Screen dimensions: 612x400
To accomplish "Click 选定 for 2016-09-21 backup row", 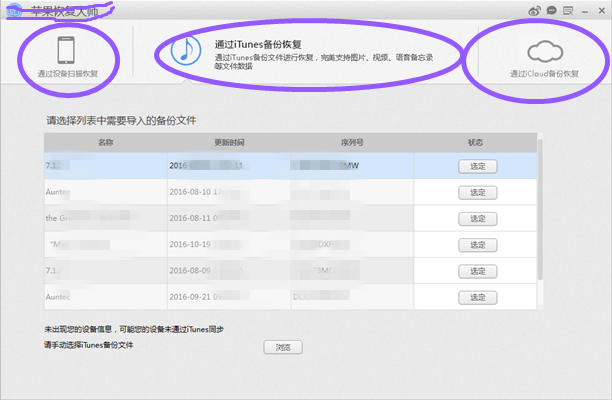I will [x=477, y=297].
